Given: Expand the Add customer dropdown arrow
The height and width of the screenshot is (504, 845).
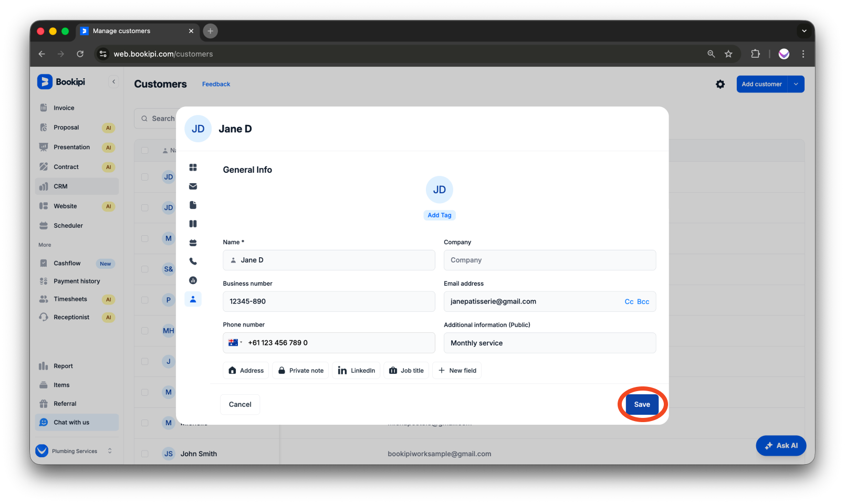Looking at the screenshot, I should click(x=796, y=84).
